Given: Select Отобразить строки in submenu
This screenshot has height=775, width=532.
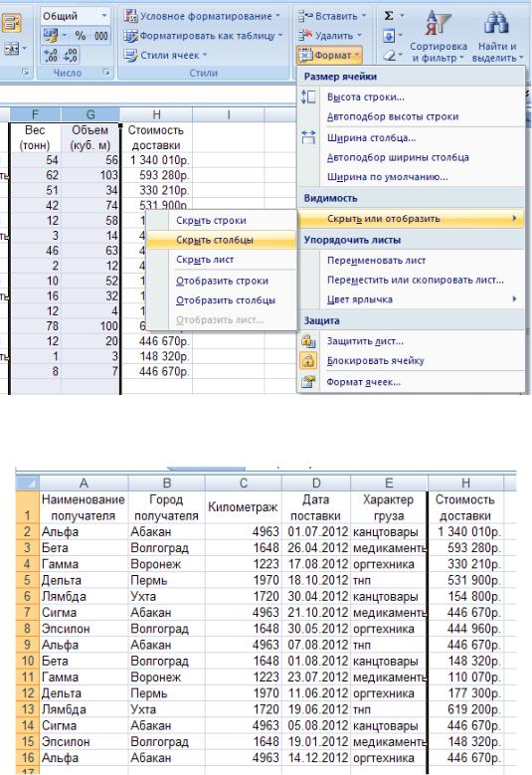Looking at the screenshot, I should point(222,281).
